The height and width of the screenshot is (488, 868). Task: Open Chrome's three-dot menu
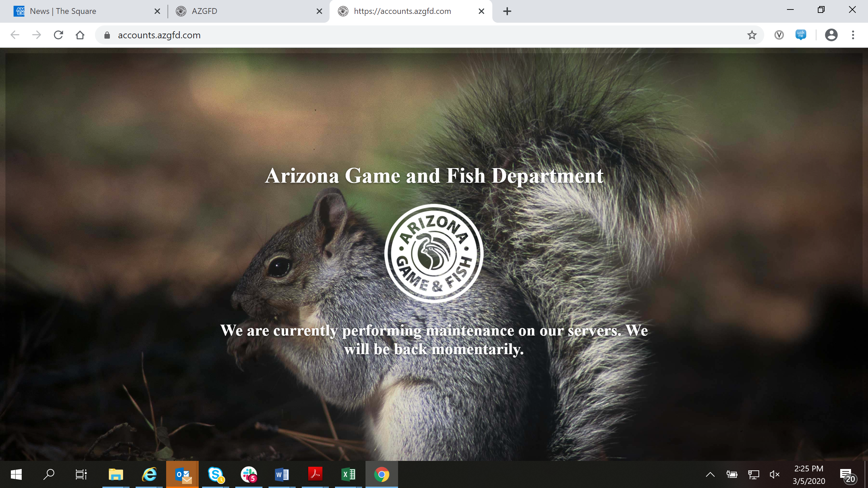(x=853, y=35)
